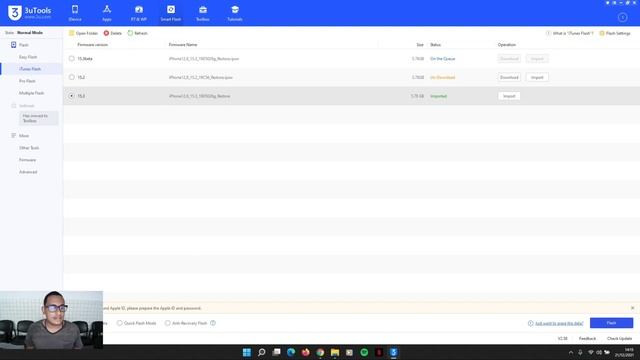The height and width of the screenshot is (360, 640).
Task: Click the help icon beside Anti-Recovery Flash
Action: pyautogui.click(x=213, y=323)
